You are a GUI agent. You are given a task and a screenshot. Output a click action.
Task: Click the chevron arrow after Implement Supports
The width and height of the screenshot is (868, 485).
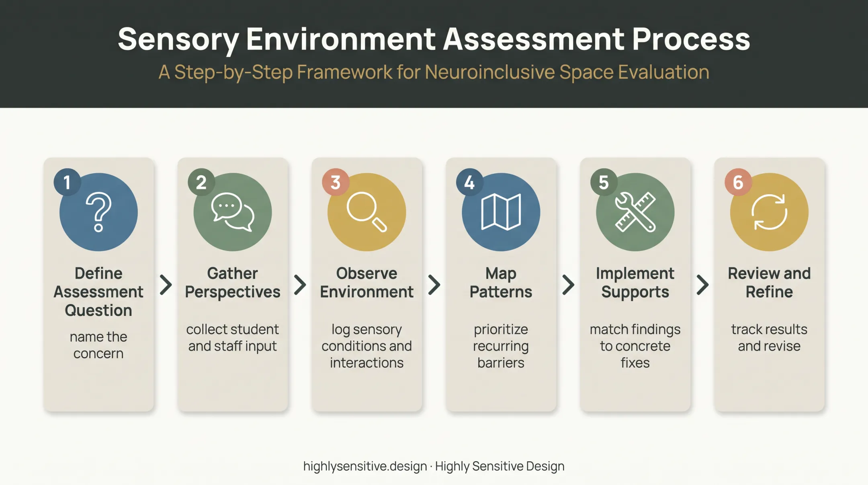click(x=702, y=285)
